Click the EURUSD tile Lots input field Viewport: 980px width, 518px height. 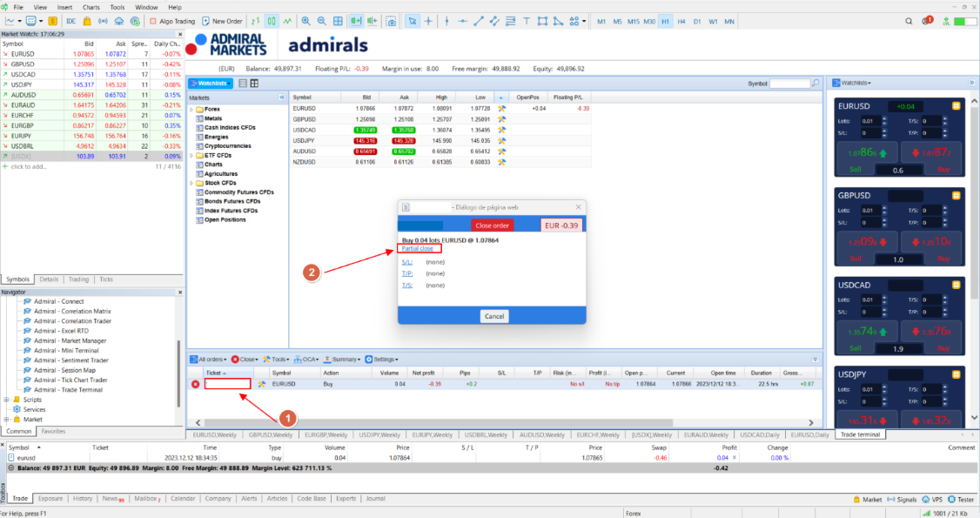pyautogui.click(x=869, y=121)
